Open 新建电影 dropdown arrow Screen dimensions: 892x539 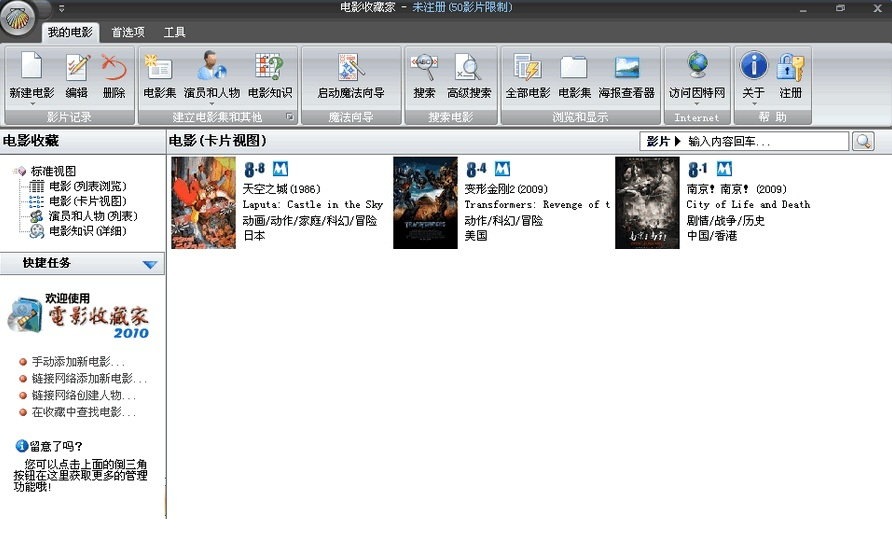[32, 104]
